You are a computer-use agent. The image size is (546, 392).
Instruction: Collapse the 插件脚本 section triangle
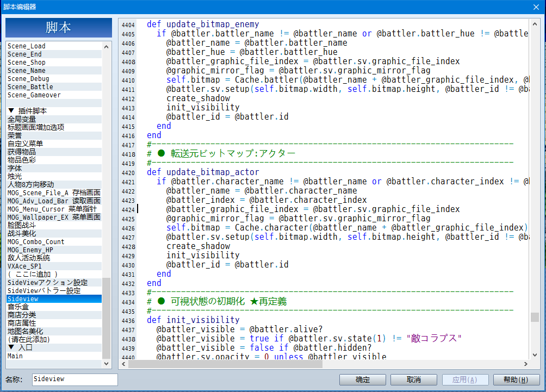click(x=11, y=110)
